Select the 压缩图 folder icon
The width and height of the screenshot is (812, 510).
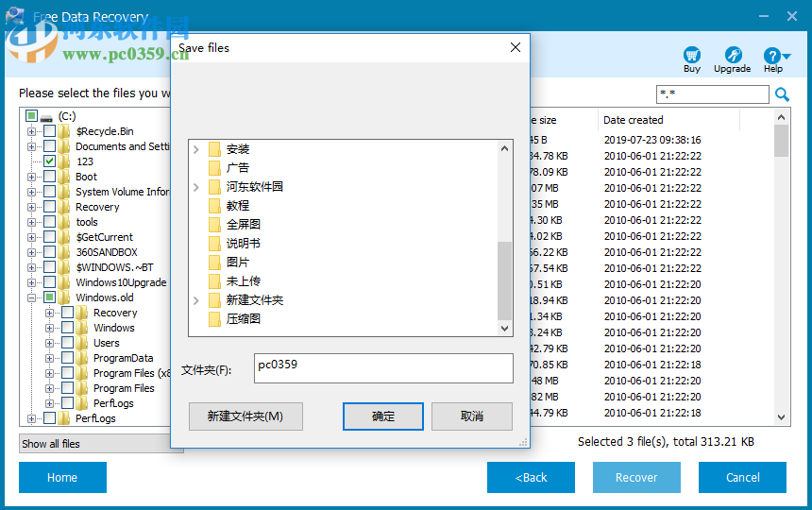(x=215, y=319)
